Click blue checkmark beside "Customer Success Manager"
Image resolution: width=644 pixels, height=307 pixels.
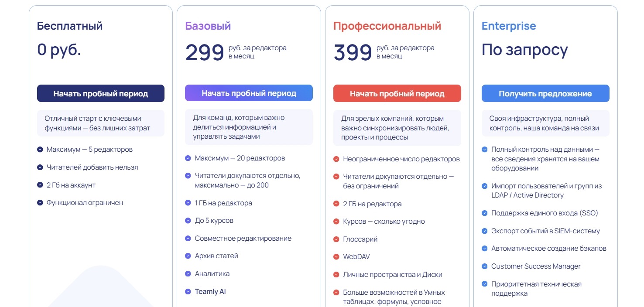(484, 266)
